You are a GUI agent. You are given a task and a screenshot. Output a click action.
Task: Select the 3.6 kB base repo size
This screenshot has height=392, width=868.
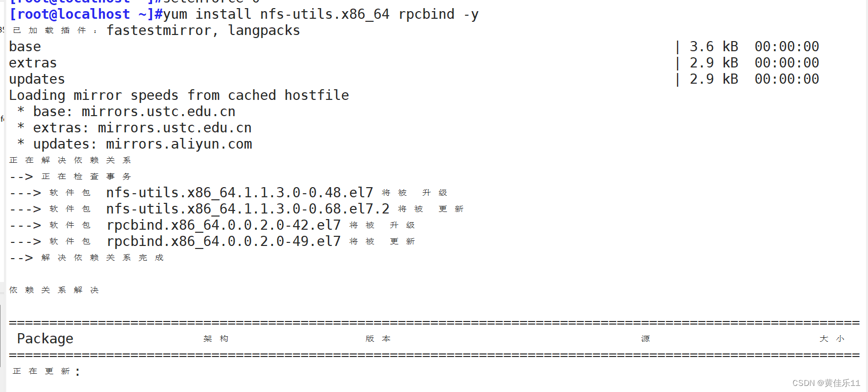click(713, 47)
